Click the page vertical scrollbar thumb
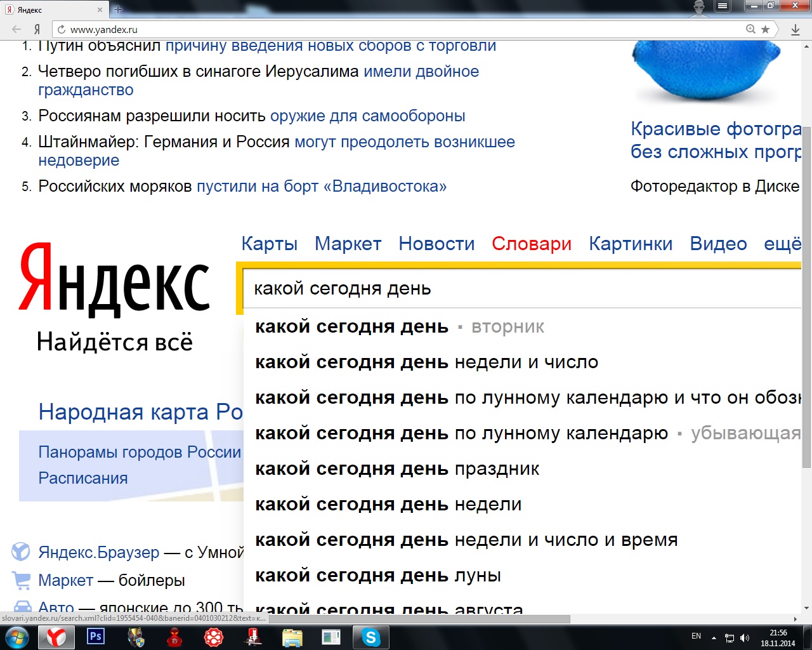Screen dimensions: 812x650 point(806,297)
